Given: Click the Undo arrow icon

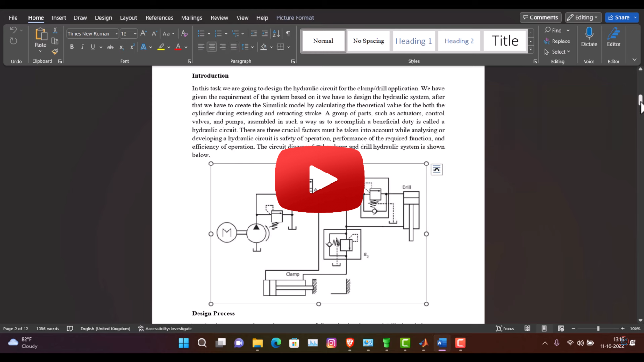Looking at the screenshot, I should click(13, 30).
